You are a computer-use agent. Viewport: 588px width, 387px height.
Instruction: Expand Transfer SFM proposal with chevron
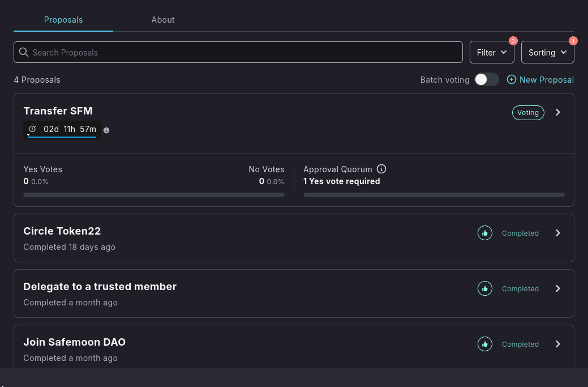point(558,112)
